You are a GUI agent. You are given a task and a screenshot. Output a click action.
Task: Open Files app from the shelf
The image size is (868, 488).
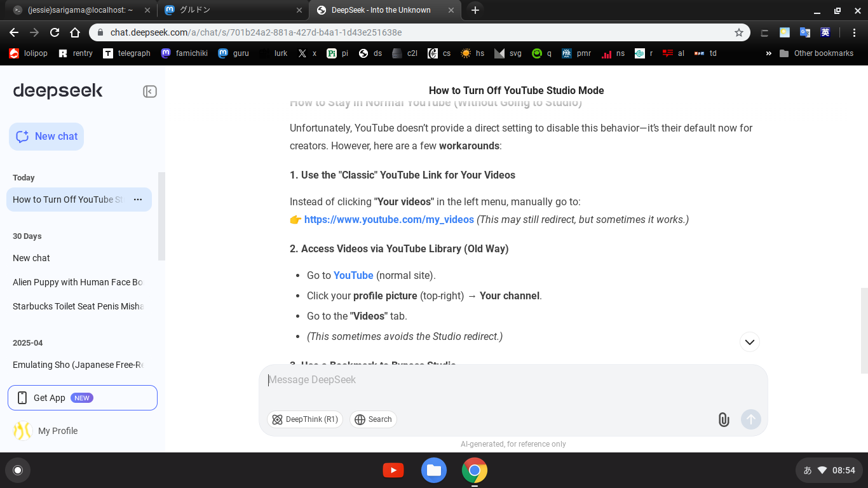pyautogui.click(x=434, y=470)
